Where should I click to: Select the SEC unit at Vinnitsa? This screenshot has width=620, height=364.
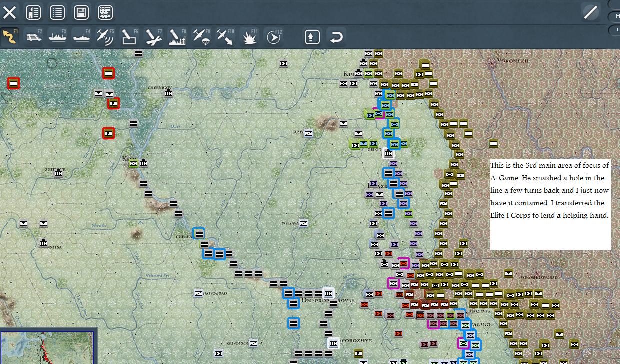(44, 243)
